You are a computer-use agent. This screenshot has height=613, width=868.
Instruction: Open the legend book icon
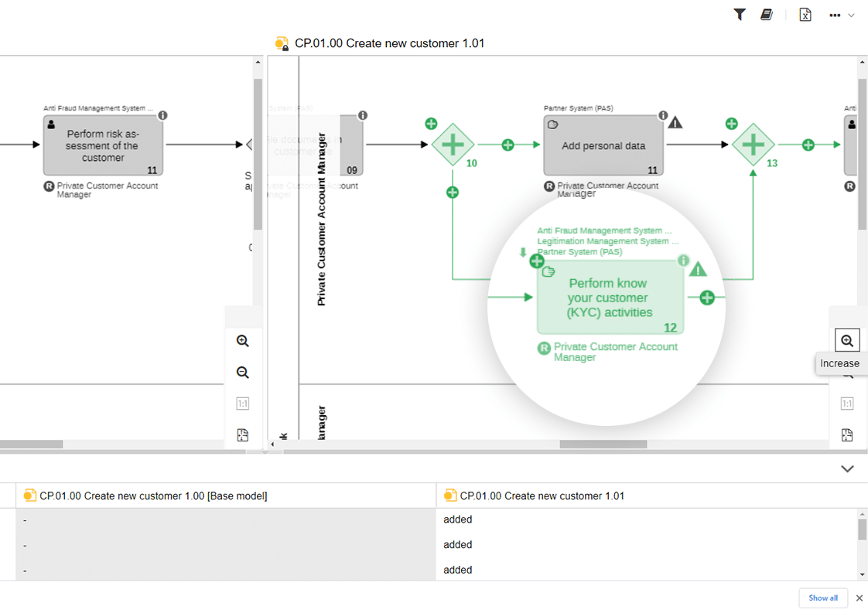[767, 15]
